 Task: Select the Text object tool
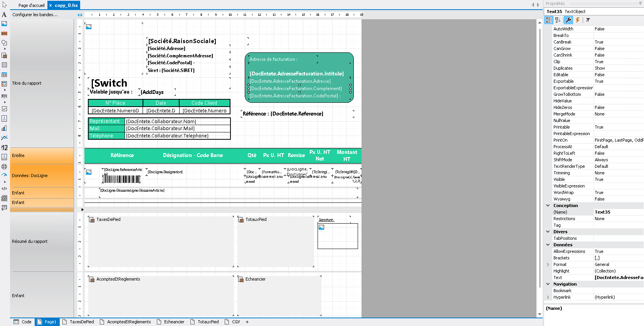(x=4, y=15)
